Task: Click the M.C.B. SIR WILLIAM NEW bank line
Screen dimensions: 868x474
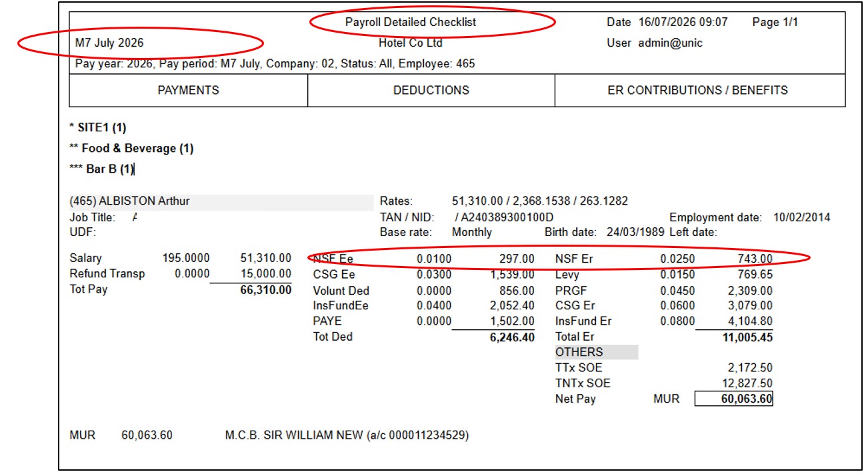Action: click(347, 435)
